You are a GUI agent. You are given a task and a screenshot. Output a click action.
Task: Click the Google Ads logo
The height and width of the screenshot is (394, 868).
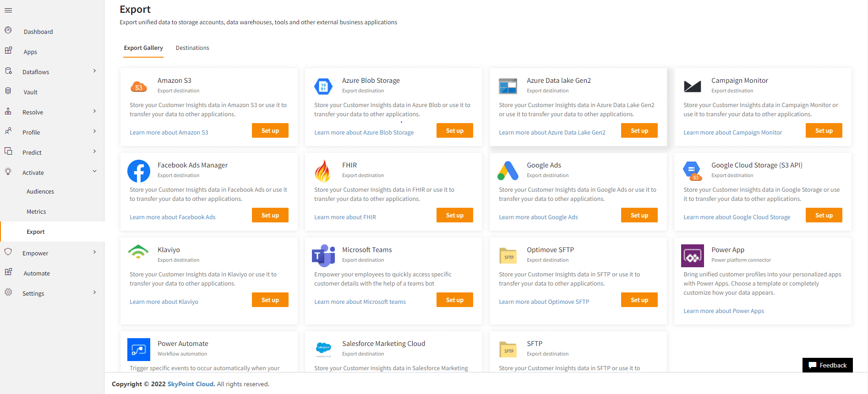pos(508,171)
